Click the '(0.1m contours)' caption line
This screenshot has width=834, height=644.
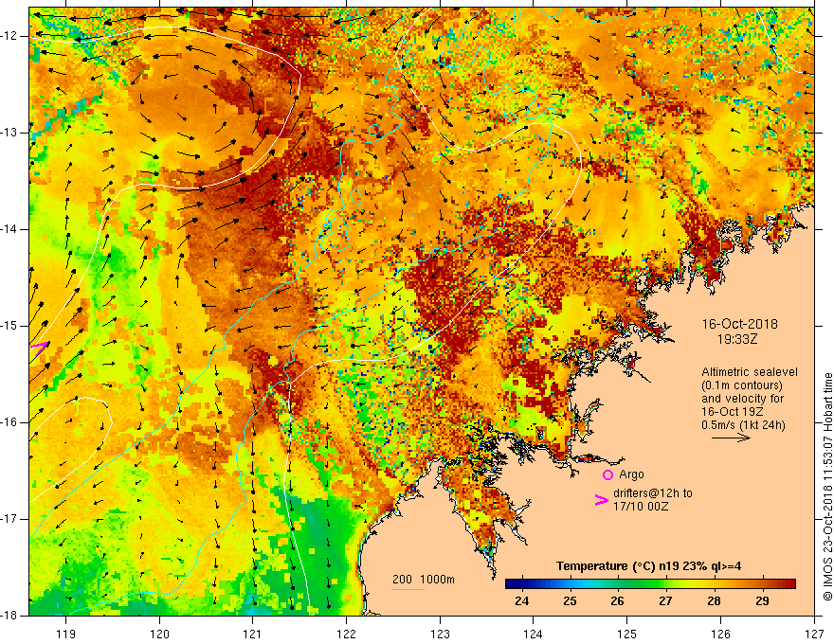[x=742, y=385]
